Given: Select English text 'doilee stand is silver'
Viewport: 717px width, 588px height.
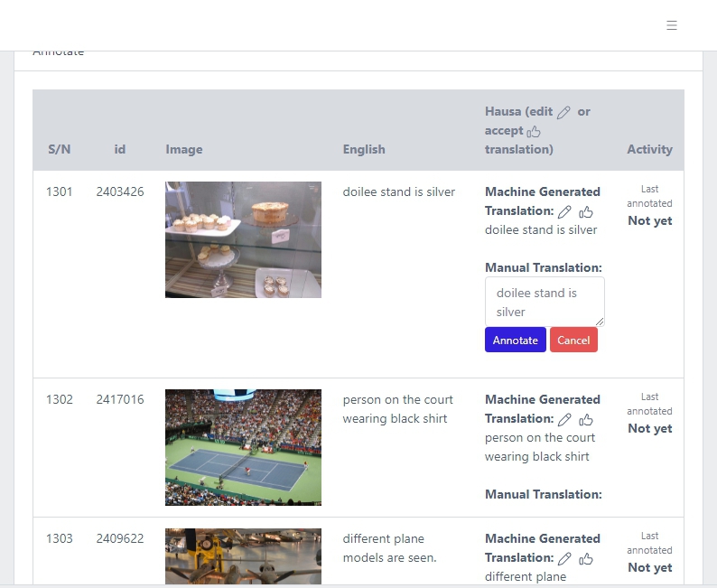Looking at the screenshot, I should coord(399,192).
